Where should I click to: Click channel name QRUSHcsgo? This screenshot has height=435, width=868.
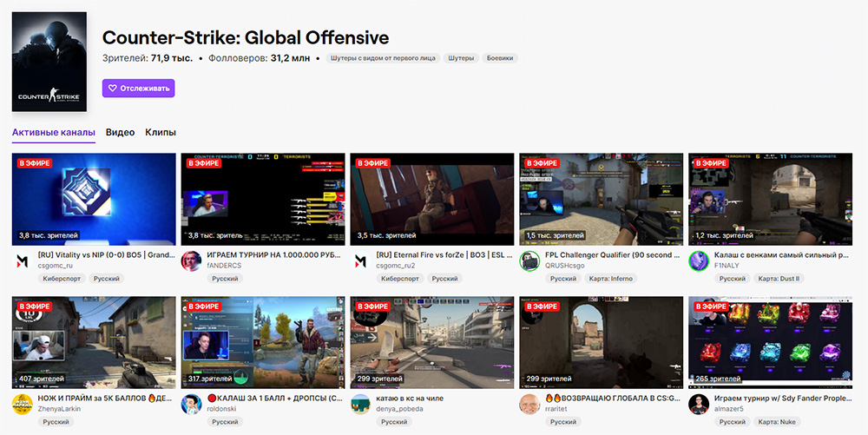pos(566,266)
